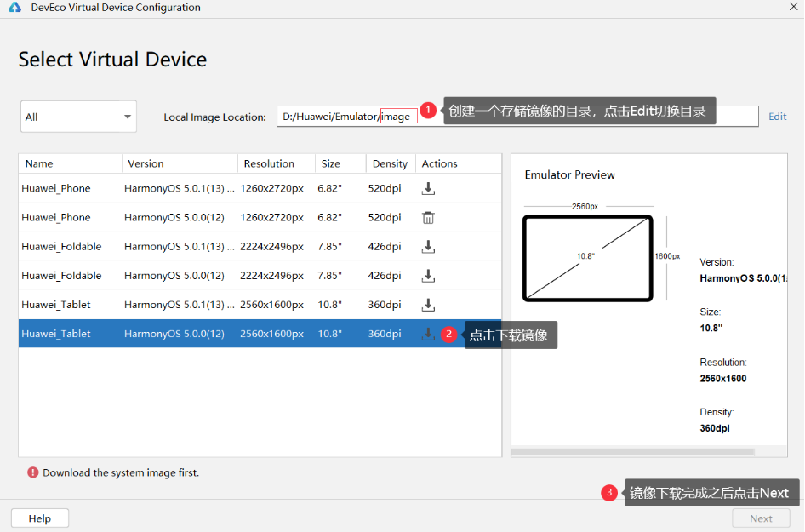Download selected Huawei_Tablet 5.0.0(12) image
The width and height of the screenshot is (805, 532).
point(428,334)
